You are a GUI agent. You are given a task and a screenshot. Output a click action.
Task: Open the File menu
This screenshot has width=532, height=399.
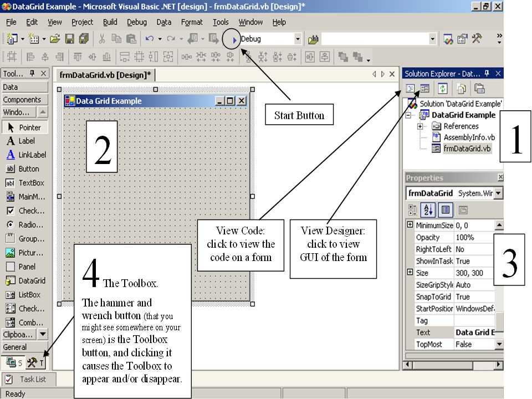[11, 22]
